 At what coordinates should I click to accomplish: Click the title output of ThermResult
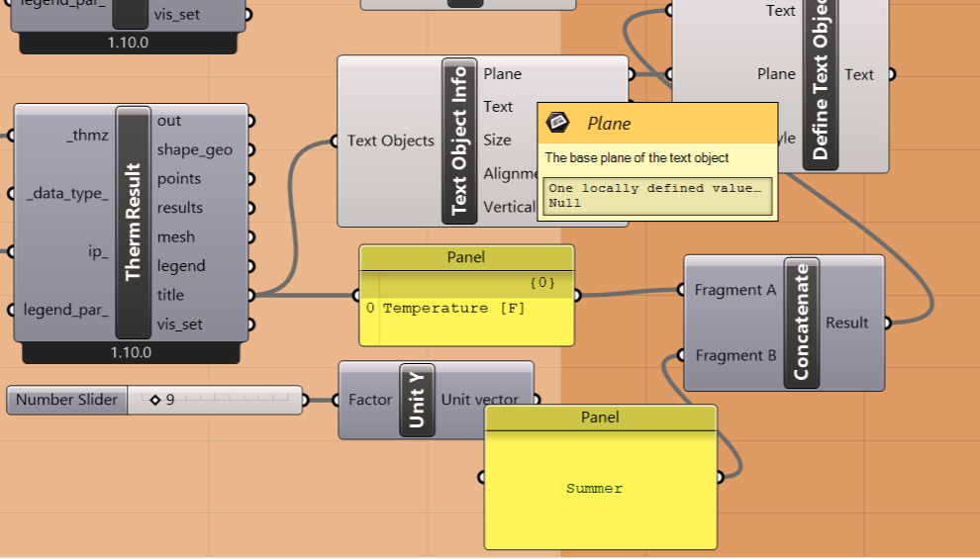point(170,295)
